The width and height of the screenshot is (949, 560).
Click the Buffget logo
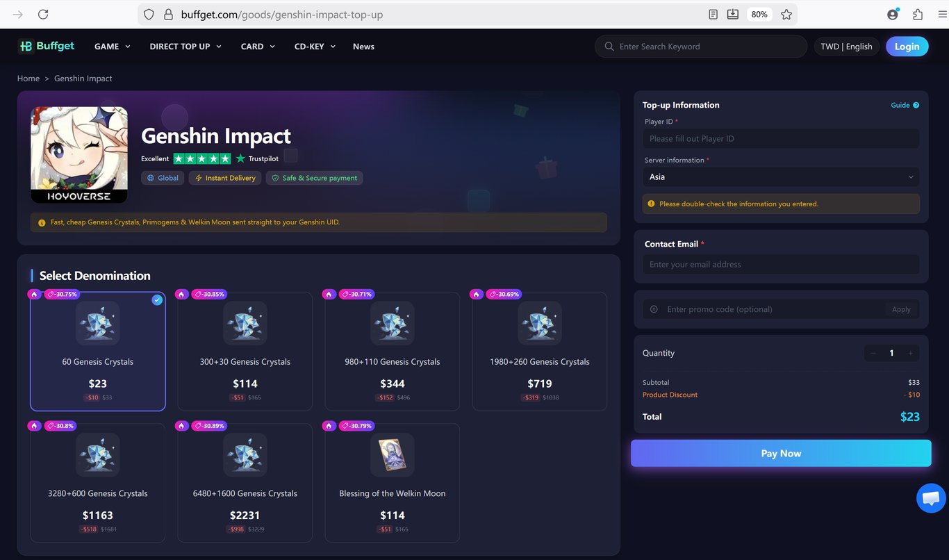(x=47, y=46)
